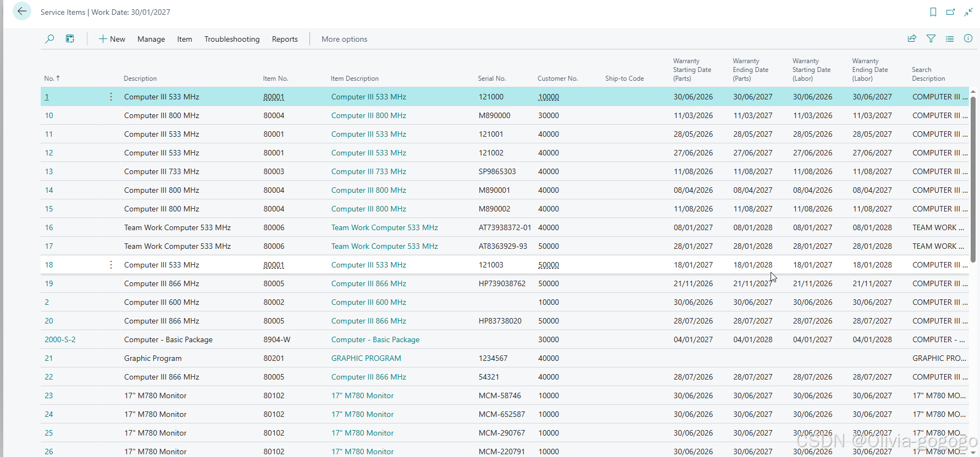
Task: Open the search magnifier icon
Action: click(49, 39)
